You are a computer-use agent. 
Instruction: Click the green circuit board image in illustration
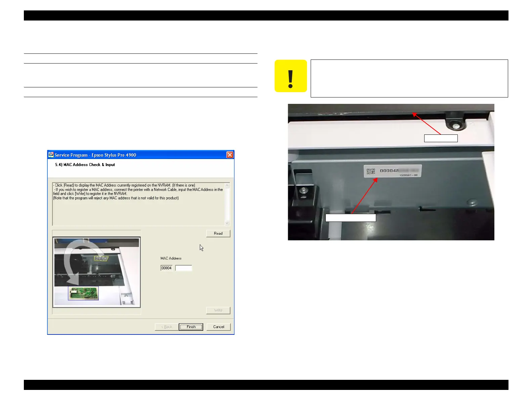[x=83, y=293]
